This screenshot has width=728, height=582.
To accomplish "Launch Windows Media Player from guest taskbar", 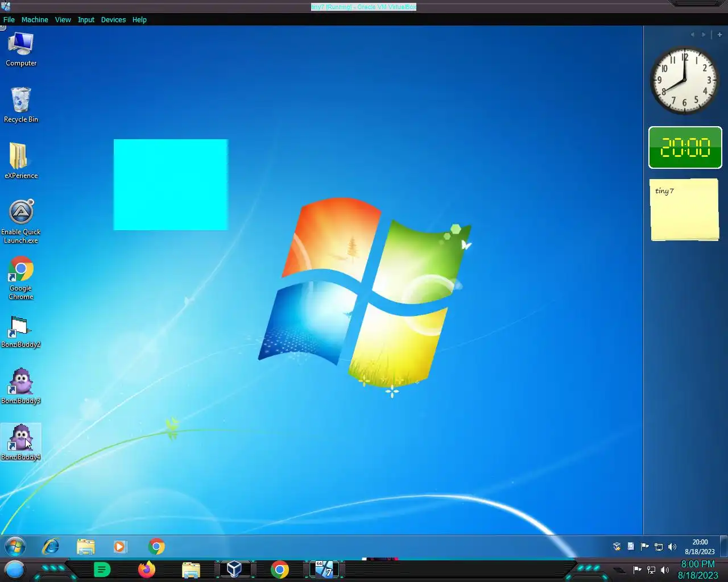I will click(119, 547).
